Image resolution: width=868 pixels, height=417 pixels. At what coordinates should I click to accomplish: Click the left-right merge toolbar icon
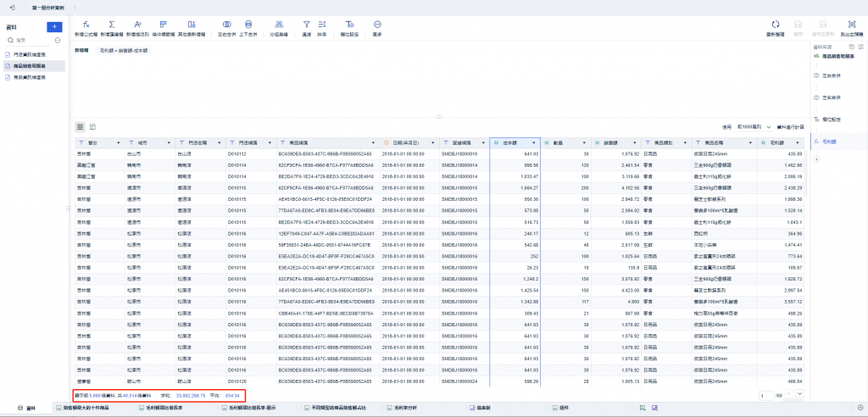pyautogui.click(x=226, y=25)
